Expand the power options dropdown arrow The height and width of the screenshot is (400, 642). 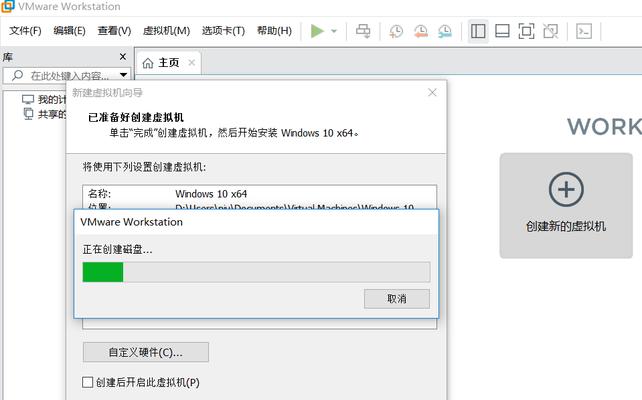[x=334, y=31]
